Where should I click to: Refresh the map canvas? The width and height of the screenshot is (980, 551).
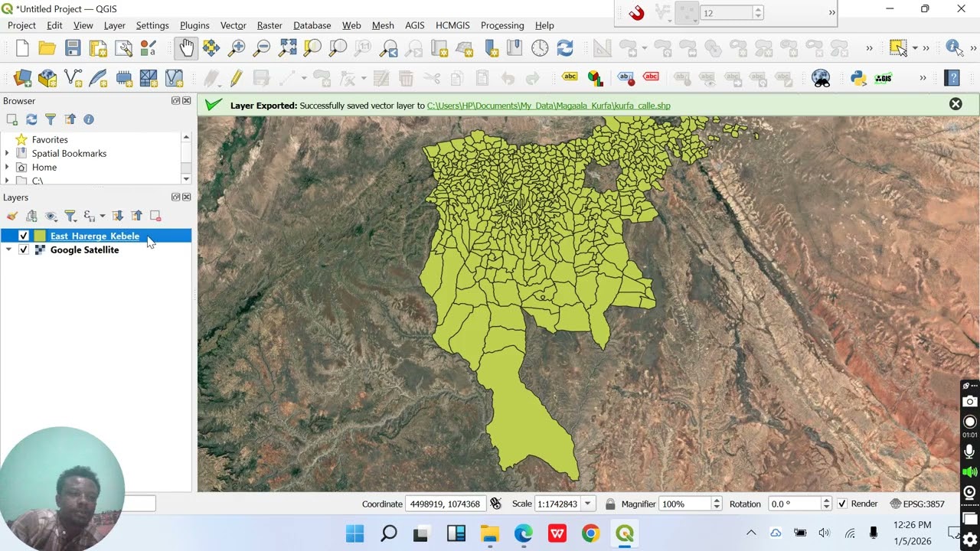[x=565, y=48]
